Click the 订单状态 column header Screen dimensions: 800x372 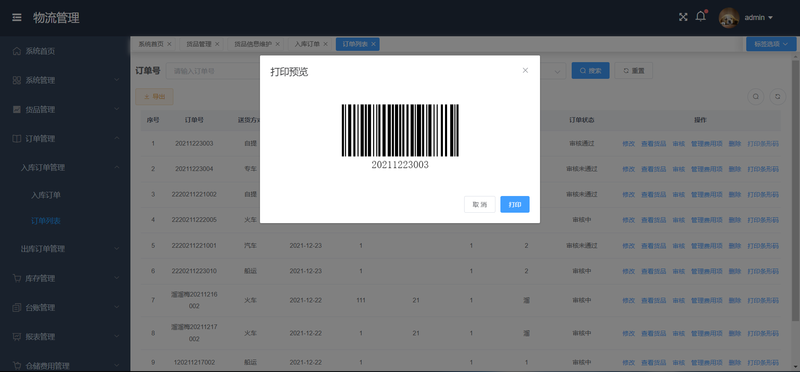582,120
